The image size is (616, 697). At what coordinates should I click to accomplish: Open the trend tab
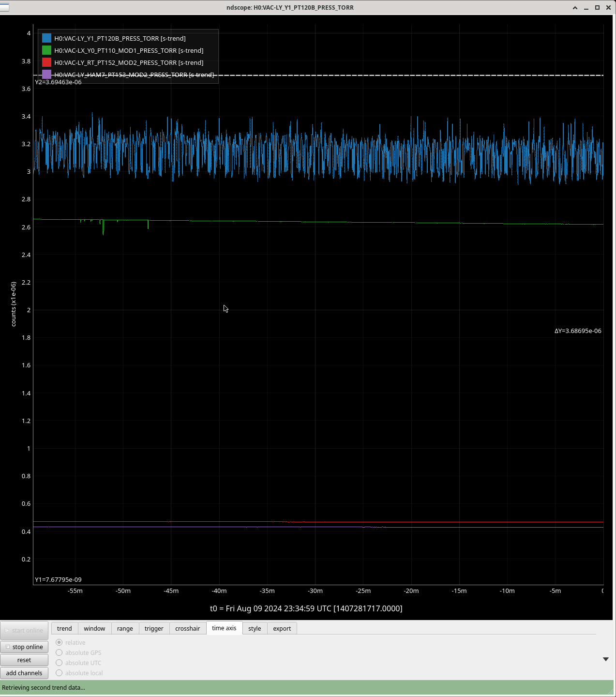coord(64,628)
